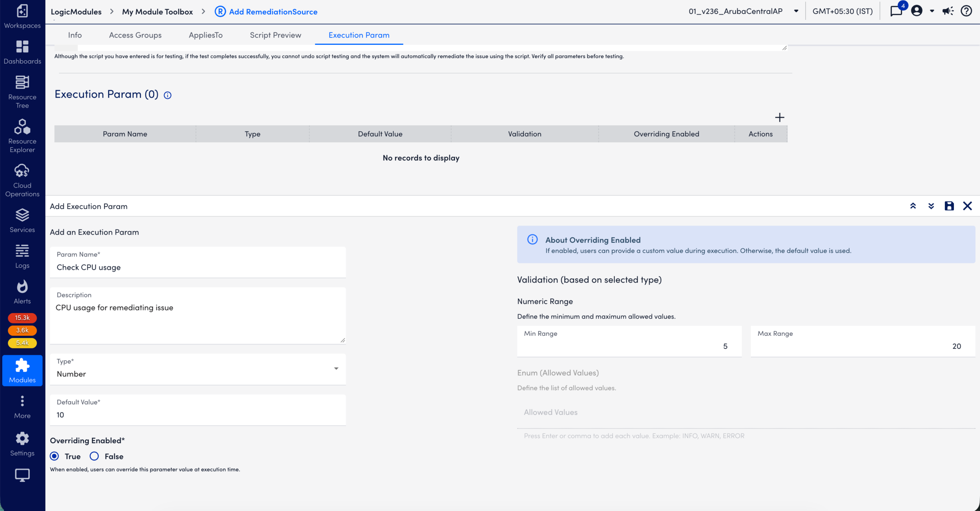Go to Dashboards
Viewport: 980px width, 511px height.
click(x=22, y=52)
